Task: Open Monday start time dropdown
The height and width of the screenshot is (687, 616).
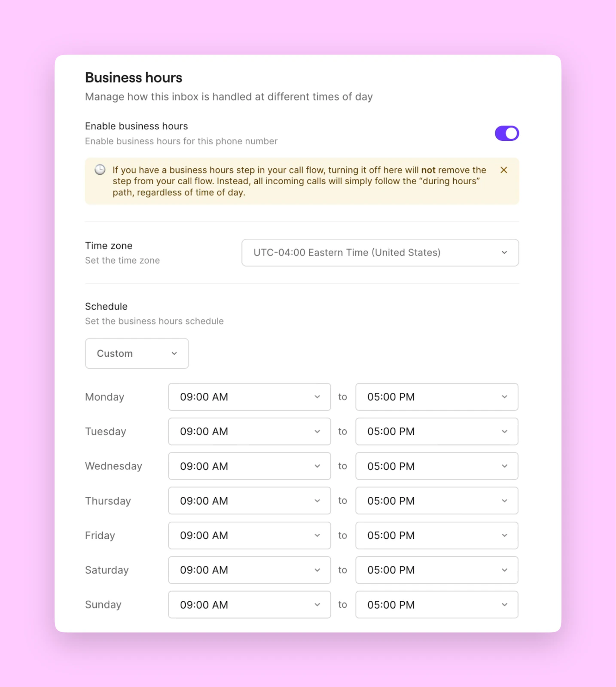Action: click(250, 397)
